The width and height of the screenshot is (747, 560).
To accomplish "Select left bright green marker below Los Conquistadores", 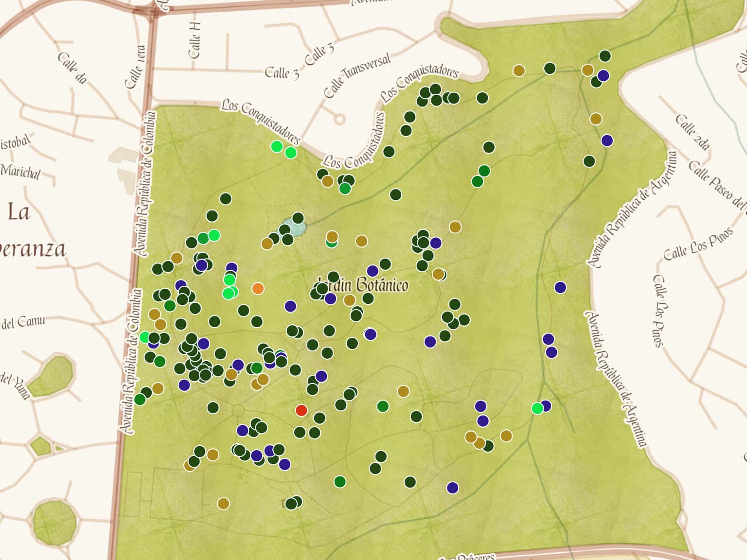I will point(277,146).
